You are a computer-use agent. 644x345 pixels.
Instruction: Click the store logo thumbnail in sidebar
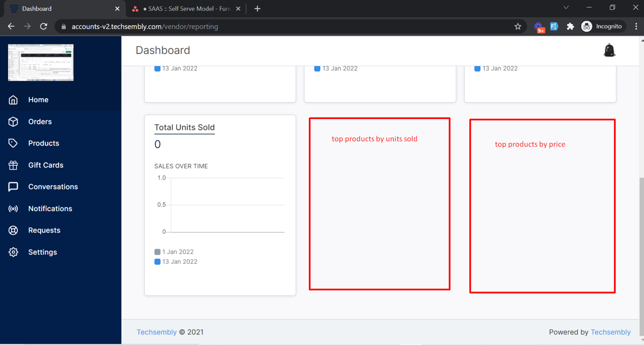41,62
